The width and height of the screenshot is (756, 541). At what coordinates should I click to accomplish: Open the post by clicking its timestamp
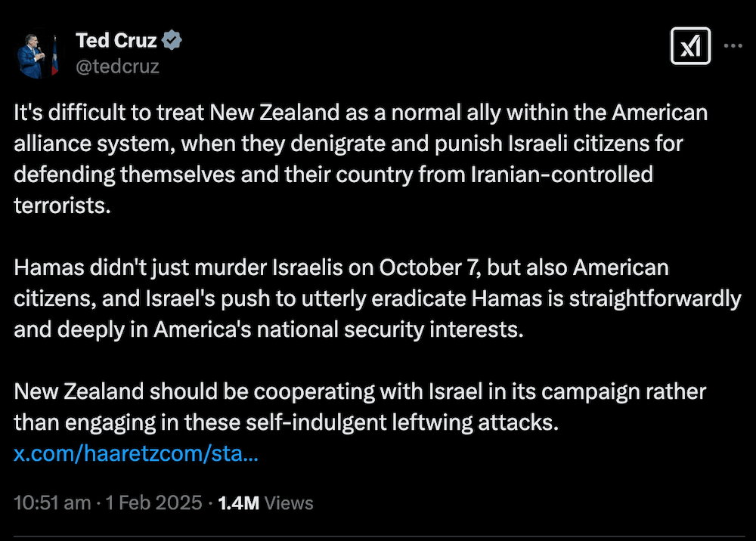point(51,502)
